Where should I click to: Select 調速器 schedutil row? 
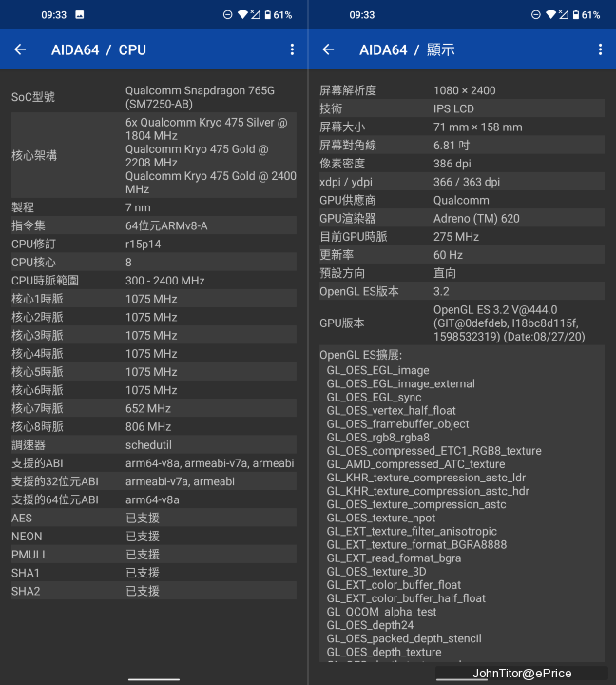[154, 444]
